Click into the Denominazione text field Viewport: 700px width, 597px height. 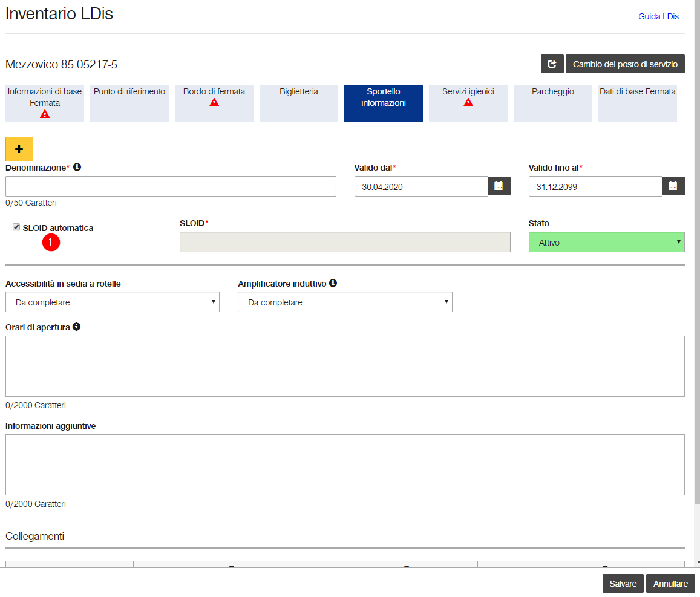click(x=171, y=186)
